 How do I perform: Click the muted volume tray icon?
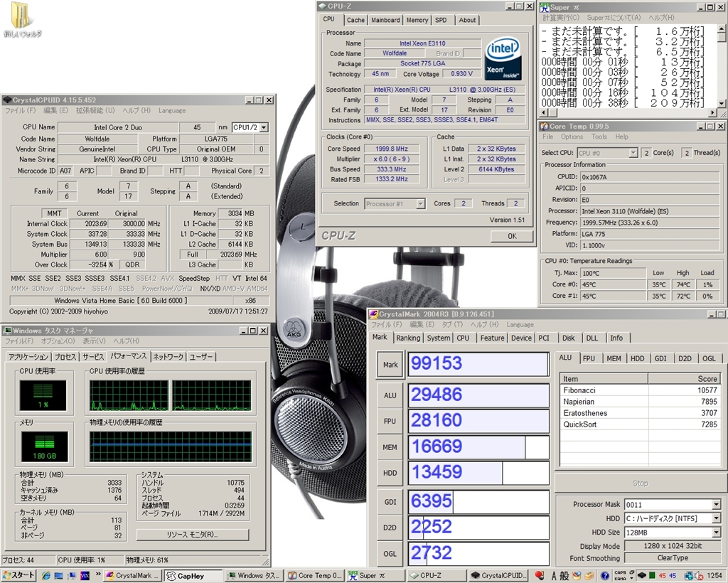[700, 576]
